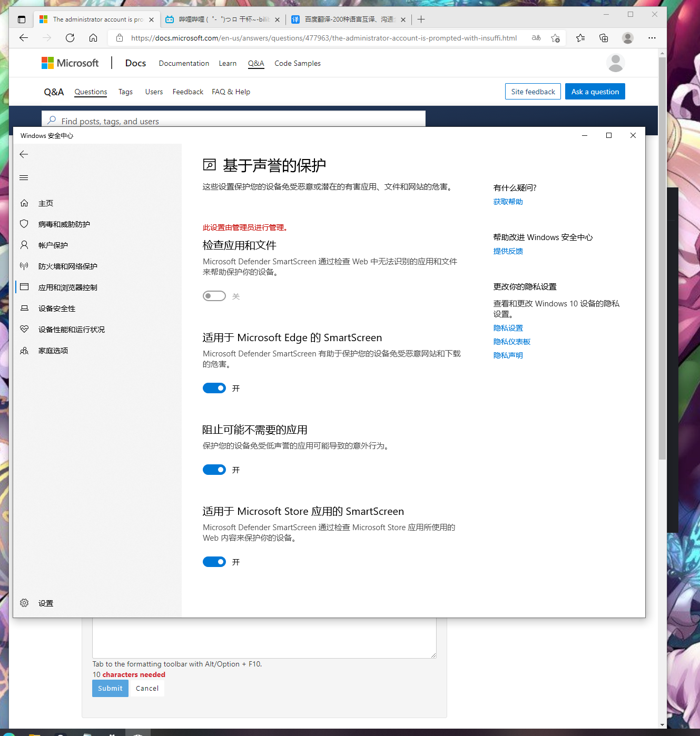Click the browser address bar URL

[323, 38]
